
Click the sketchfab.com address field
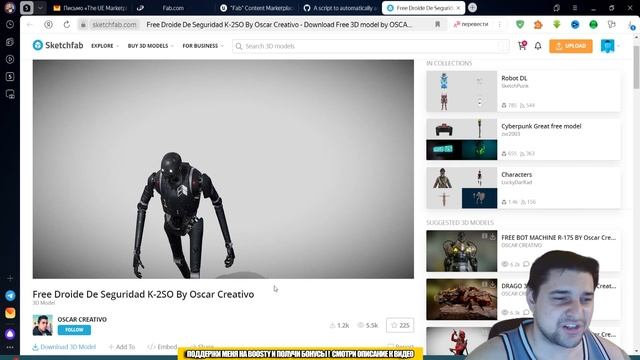click(x=114, y=24)
